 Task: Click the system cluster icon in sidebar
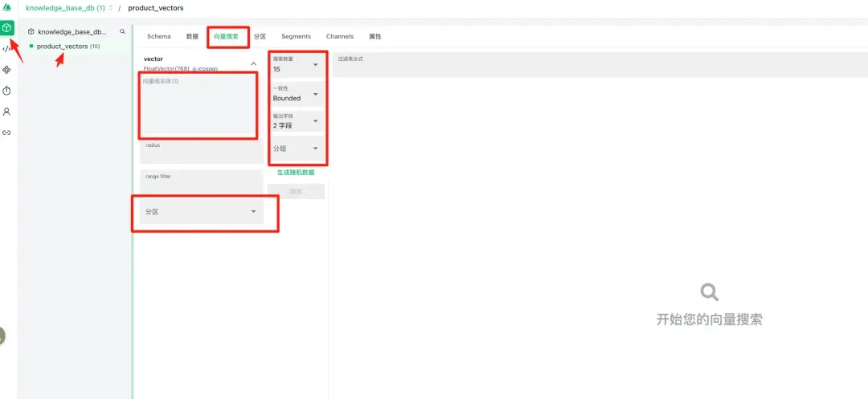point(7,70)
